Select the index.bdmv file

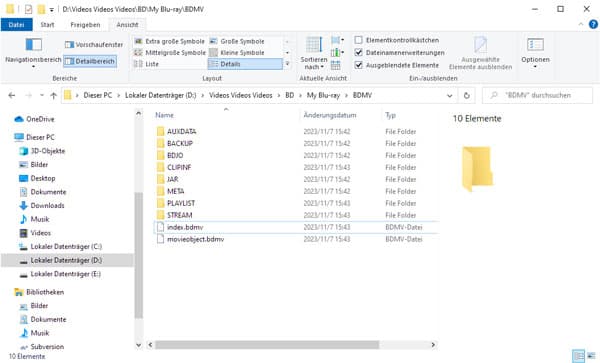point(185,227)
